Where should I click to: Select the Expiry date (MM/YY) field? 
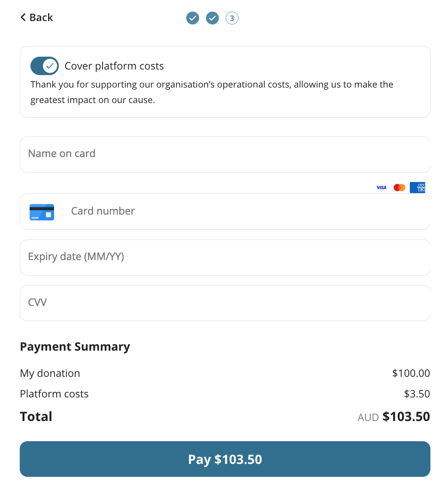point(225,258)
